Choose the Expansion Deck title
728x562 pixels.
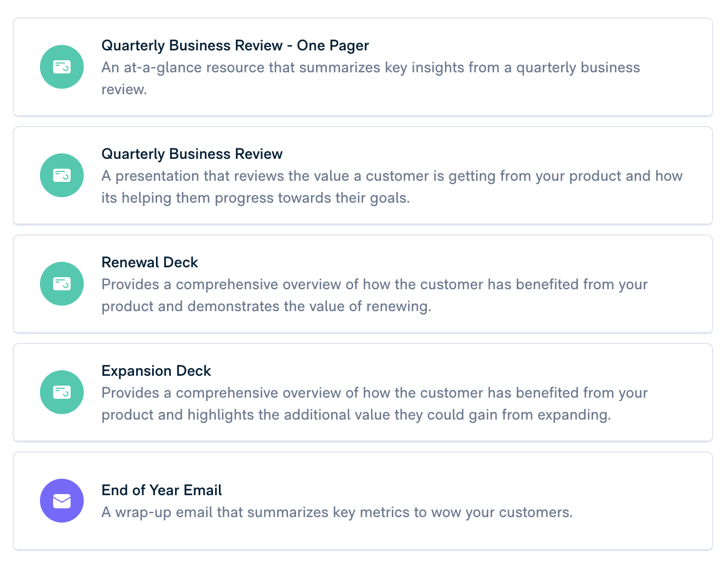(157, 371)
